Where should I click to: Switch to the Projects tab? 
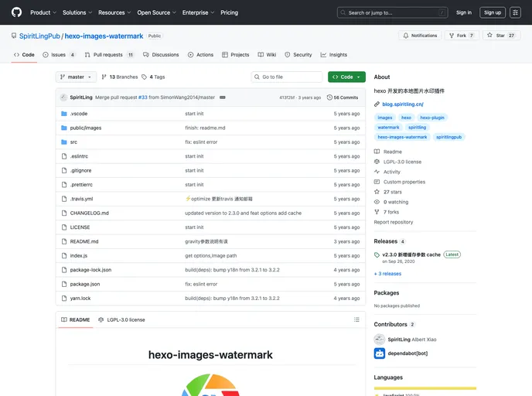[236, 55]
